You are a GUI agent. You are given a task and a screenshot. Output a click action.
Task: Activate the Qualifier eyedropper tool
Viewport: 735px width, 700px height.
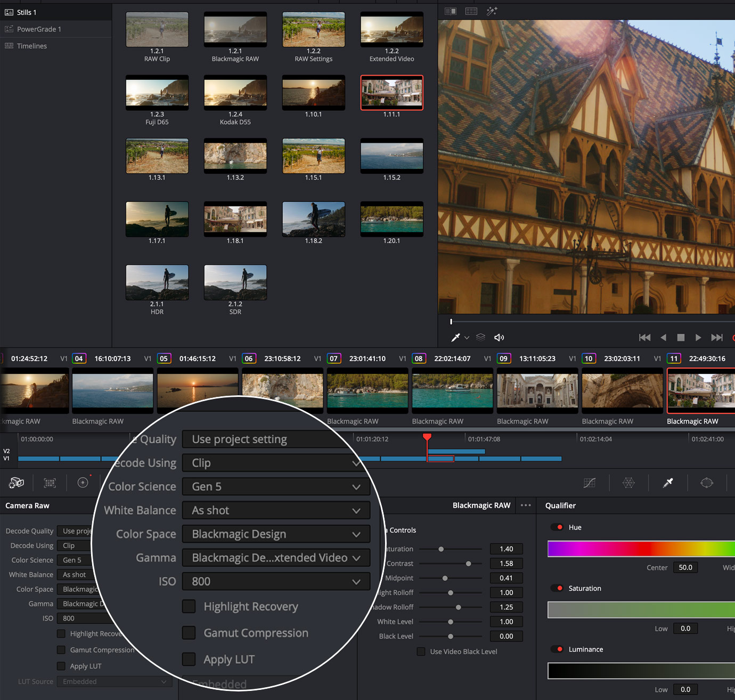[668, 483]
